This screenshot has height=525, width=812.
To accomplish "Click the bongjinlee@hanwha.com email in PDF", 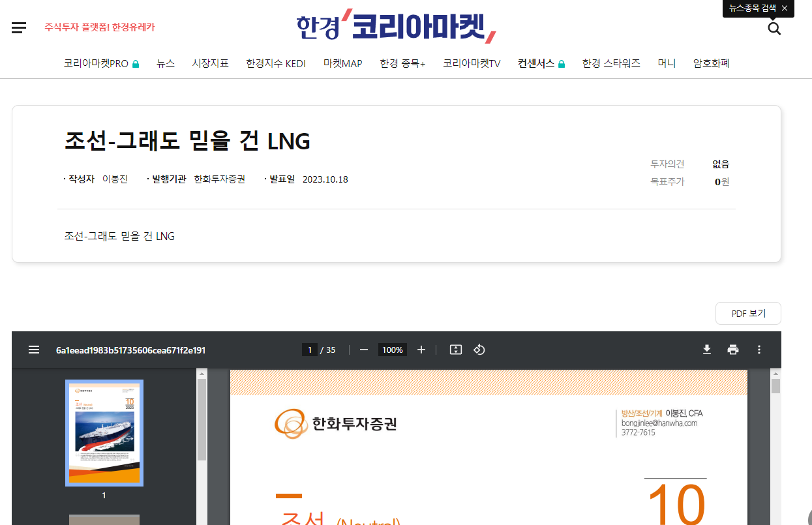I will tap(659, 423).
